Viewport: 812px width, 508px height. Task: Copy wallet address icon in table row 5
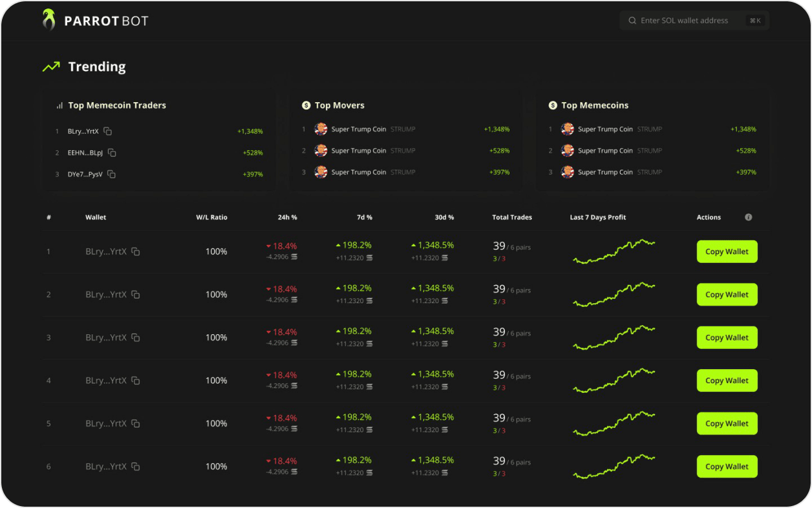tap(136, 423)
